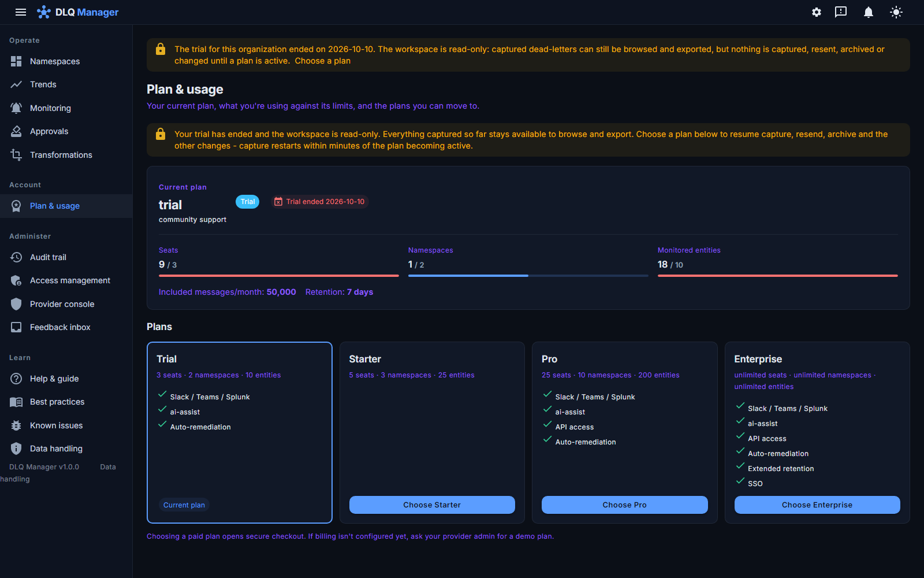Screen dimensions: 924x578
Task: Click the Best practices book icon
Action: 16,402
